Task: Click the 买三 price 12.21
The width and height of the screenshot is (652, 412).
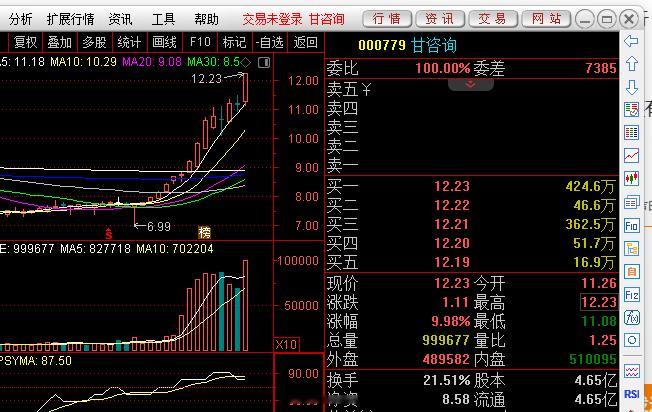Action: tap(452, 225)
